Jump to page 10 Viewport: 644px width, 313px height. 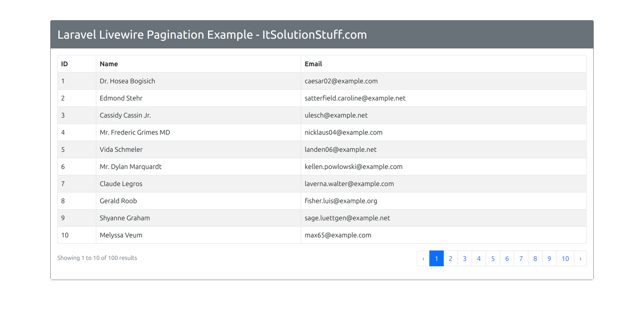click(x=565, y=259)
